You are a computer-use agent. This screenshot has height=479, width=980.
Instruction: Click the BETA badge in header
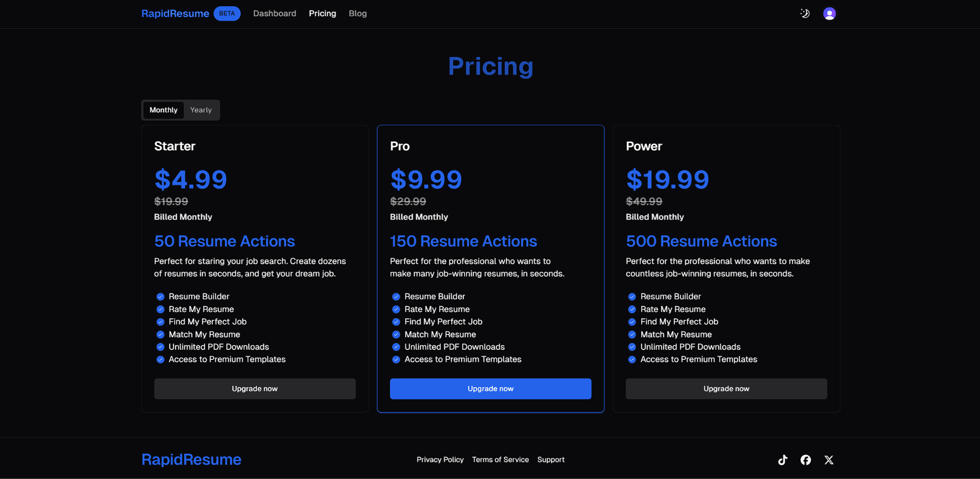(x=227, y=13)
